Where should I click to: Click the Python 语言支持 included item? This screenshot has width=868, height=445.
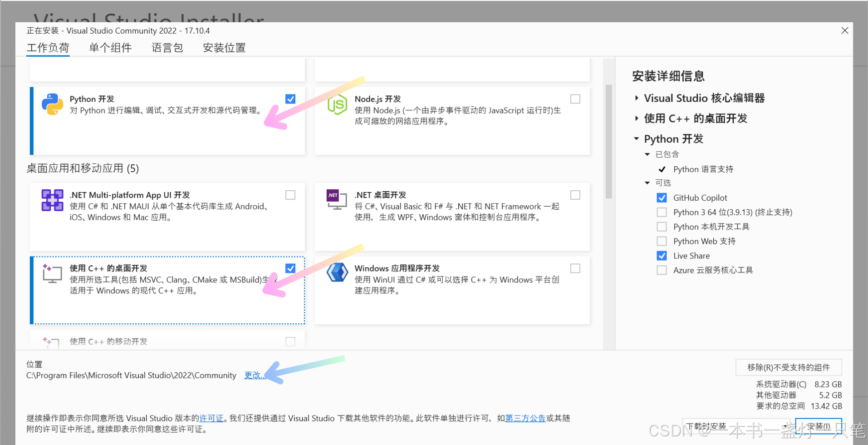703,169
